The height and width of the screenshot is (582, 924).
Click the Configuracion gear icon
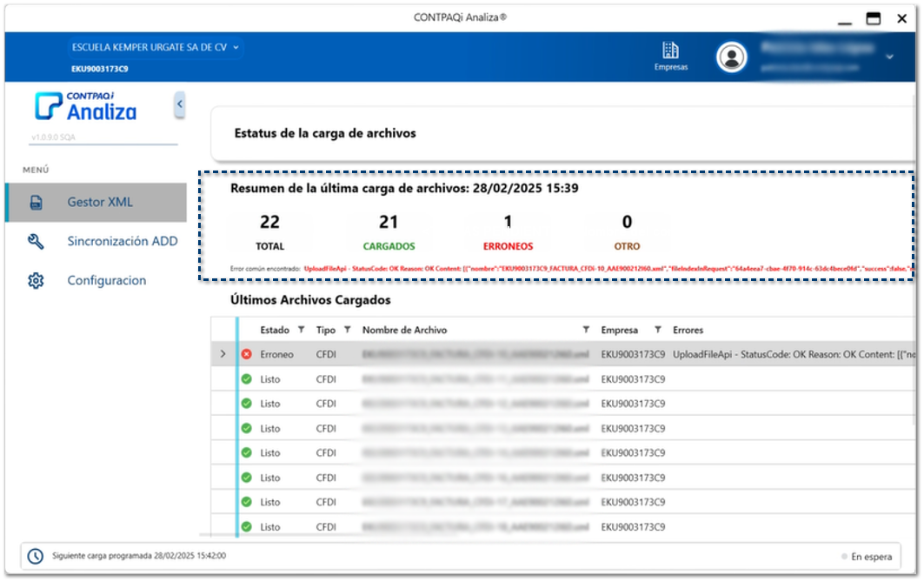37,281
